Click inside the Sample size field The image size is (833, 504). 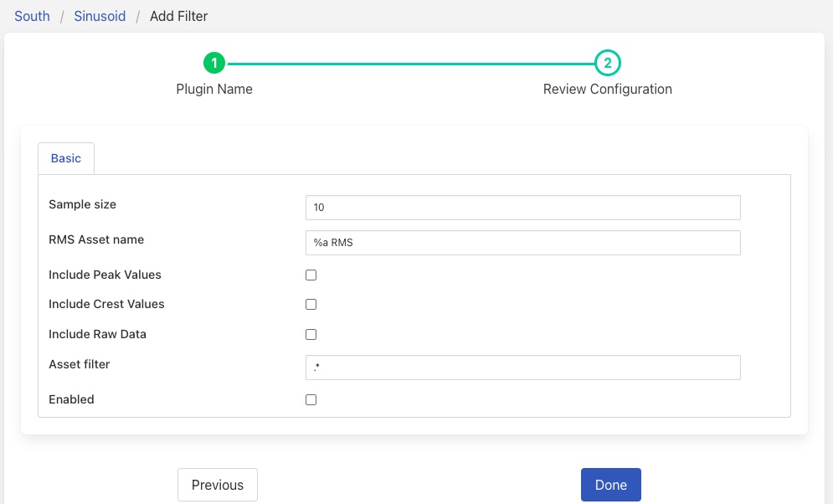click(522, 207)
